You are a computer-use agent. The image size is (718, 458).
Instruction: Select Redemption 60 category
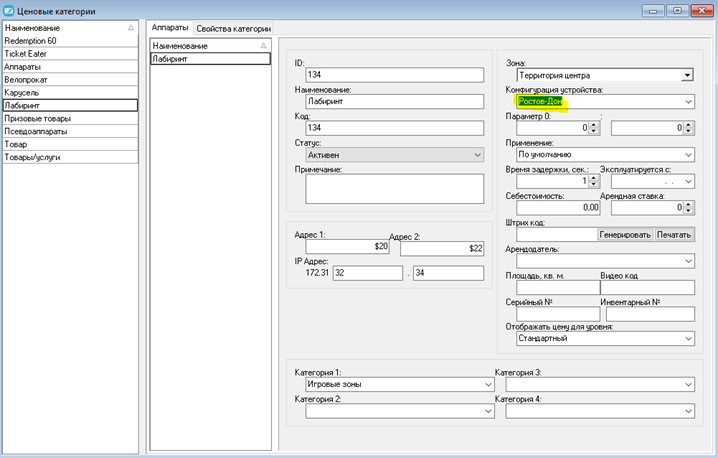click(x=71, y=41)
